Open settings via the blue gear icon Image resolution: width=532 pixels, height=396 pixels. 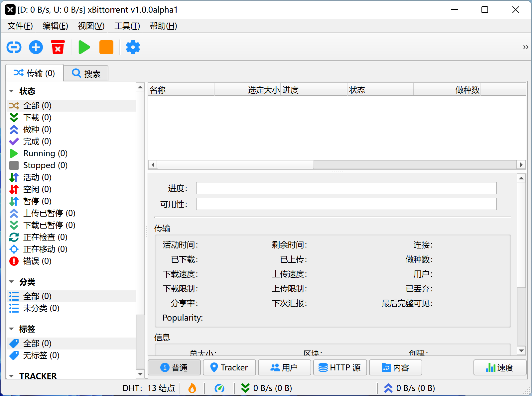tap(133, 47)
